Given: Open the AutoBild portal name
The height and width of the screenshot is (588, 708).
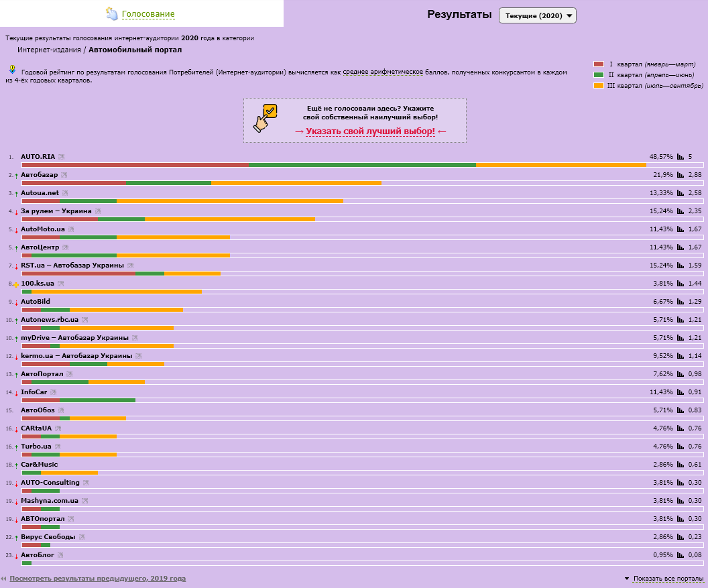Looking at the screenshot, I should pos(36,301).
